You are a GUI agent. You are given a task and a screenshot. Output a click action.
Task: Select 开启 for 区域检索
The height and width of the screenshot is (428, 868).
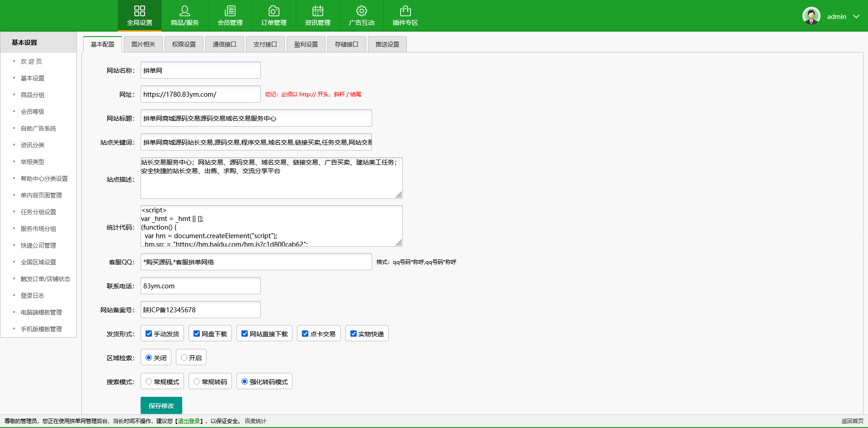184,357
